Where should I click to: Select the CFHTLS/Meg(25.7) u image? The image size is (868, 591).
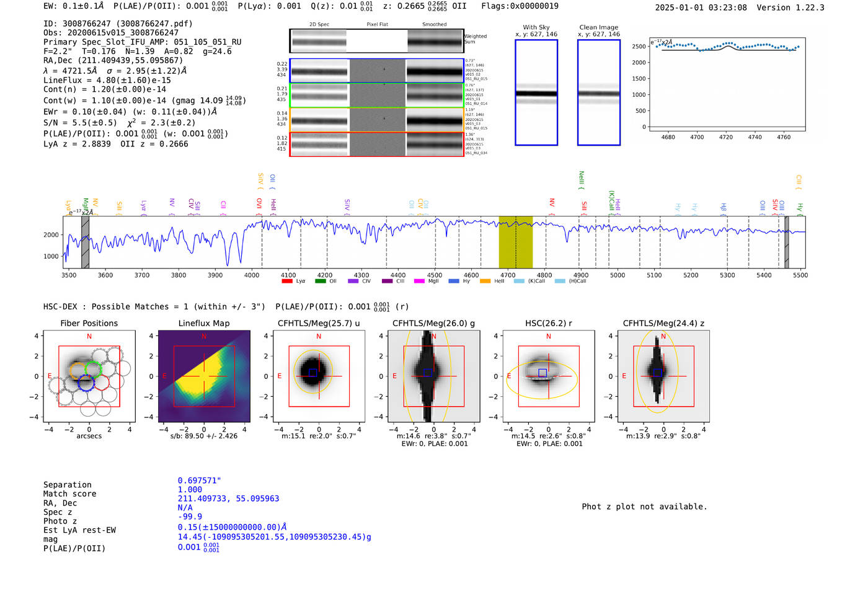tap(319, 376)
